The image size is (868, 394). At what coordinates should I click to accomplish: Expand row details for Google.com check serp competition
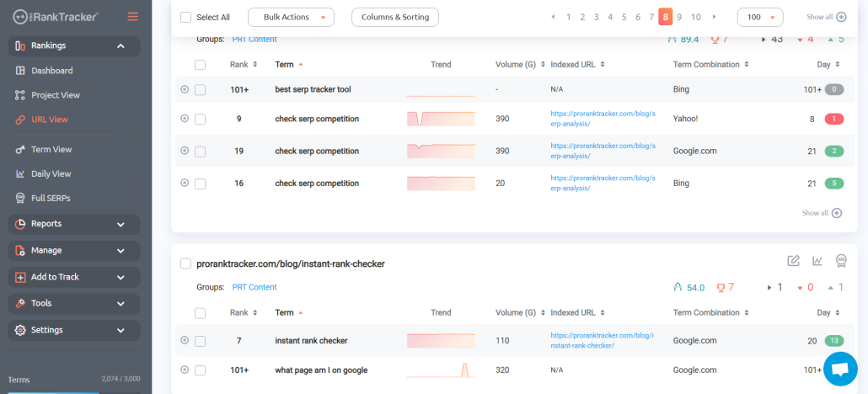185,151
